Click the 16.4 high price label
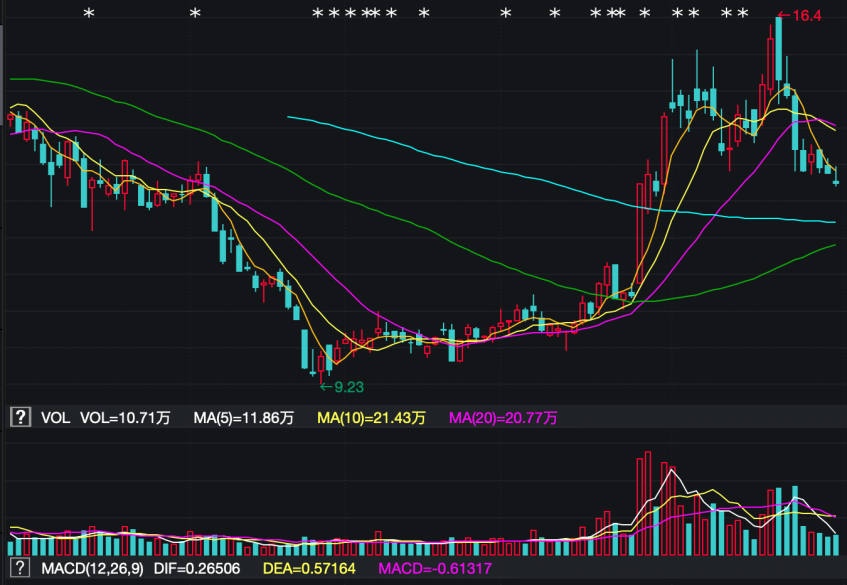This screenshot has height=585, width=847. click(799, 16)
